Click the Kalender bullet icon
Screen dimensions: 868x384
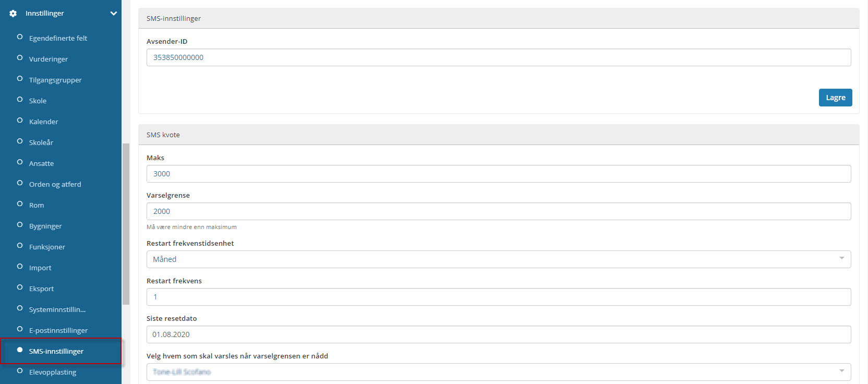click(20, 121)
